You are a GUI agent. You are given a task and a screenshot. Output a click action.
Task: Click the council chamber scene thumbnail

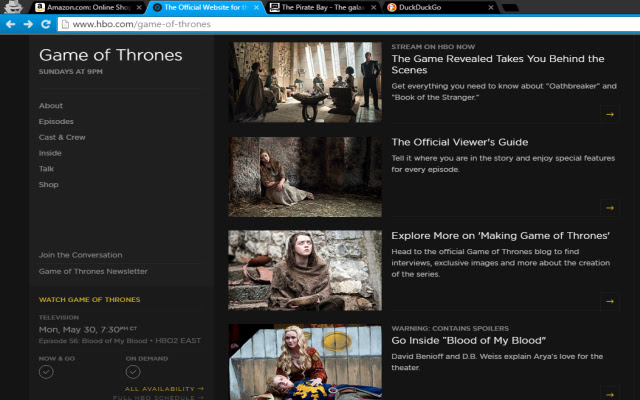point(305,82)
